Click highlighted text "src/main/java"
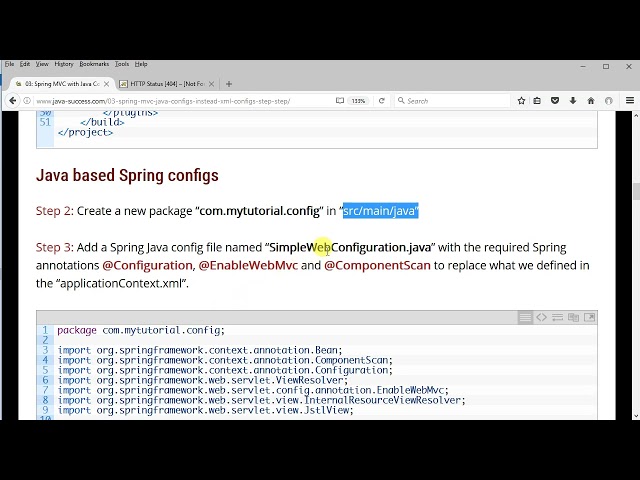Screen dimensions: 640x480 click(x=380, y=211)
